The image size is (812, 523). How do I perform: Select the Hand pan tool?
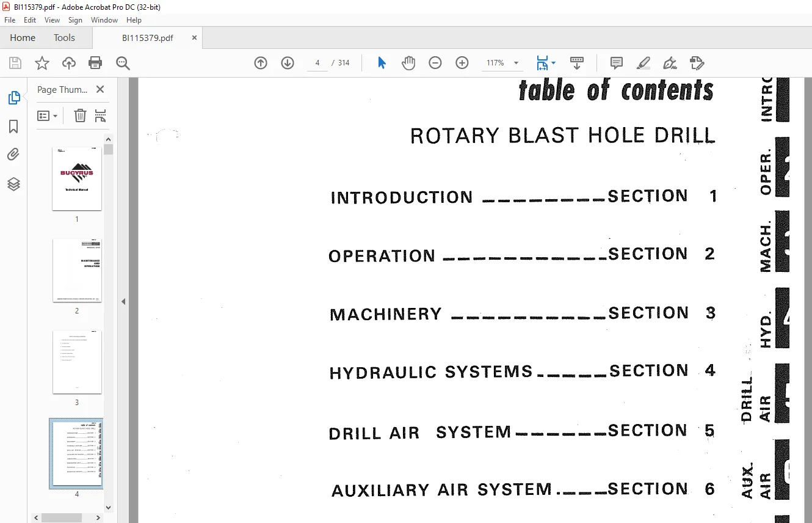click(408, 63)
